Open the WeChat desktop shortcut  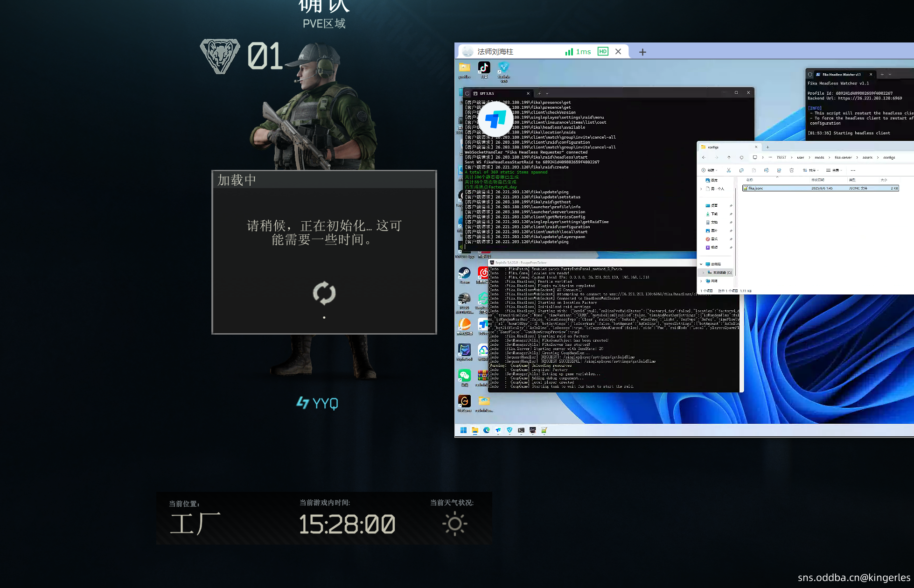[x=464, y=378]
